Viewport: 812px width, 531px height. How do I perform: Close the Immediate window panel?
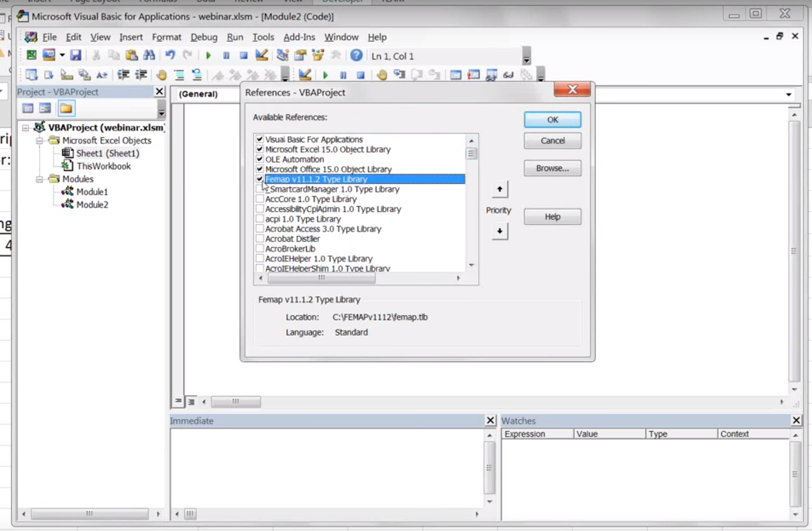[x=490, y=420]
